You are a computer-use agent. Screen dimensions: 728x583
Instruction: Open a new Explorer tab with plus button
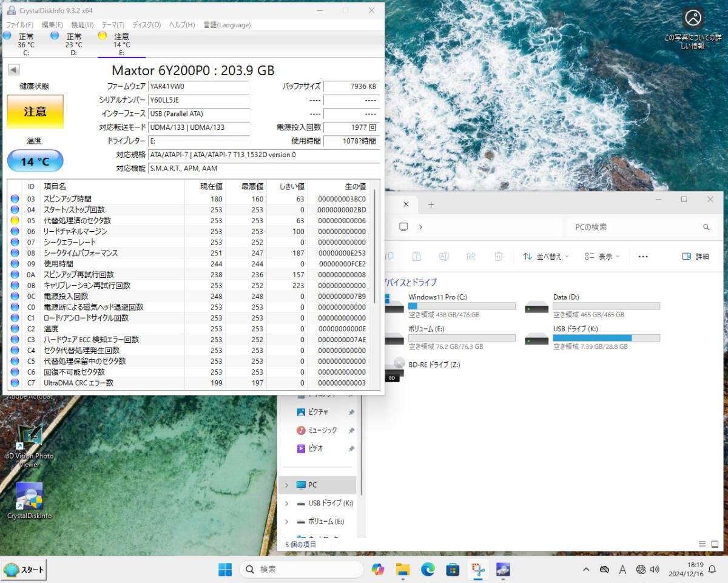point(431,204)
